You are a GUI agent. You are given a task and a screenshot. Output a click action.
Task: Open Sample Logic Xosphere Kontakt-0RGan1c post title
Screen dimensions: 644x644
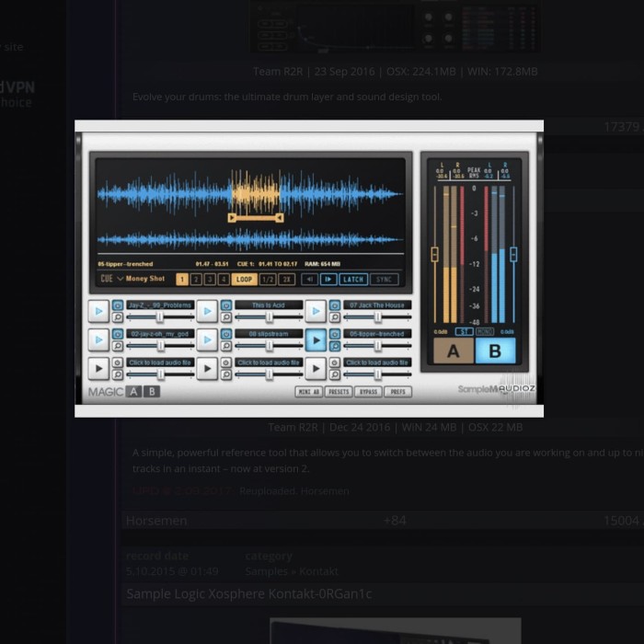click(249, 594)
